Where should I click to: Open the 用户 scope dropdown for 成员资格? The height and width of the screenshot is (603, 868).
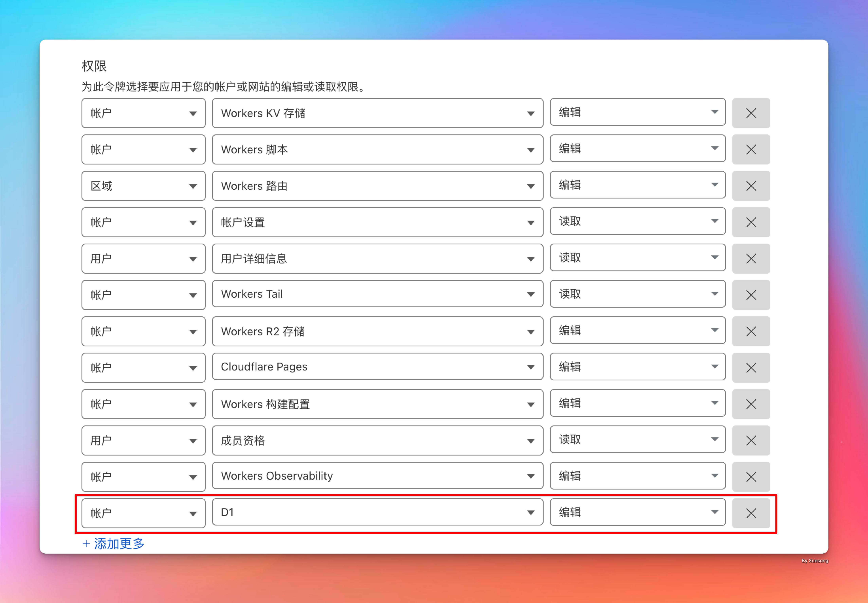point(144,440)
